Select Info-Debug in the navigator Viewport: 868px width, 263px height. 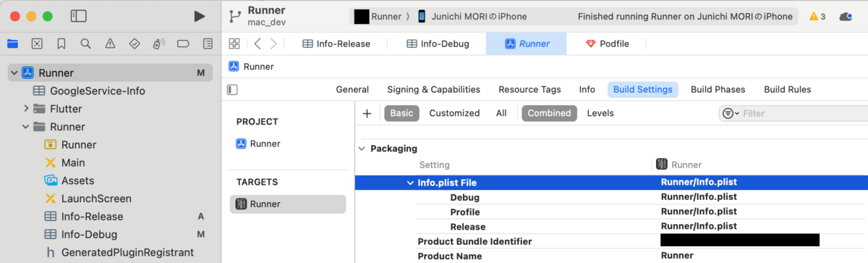point(89,235)
